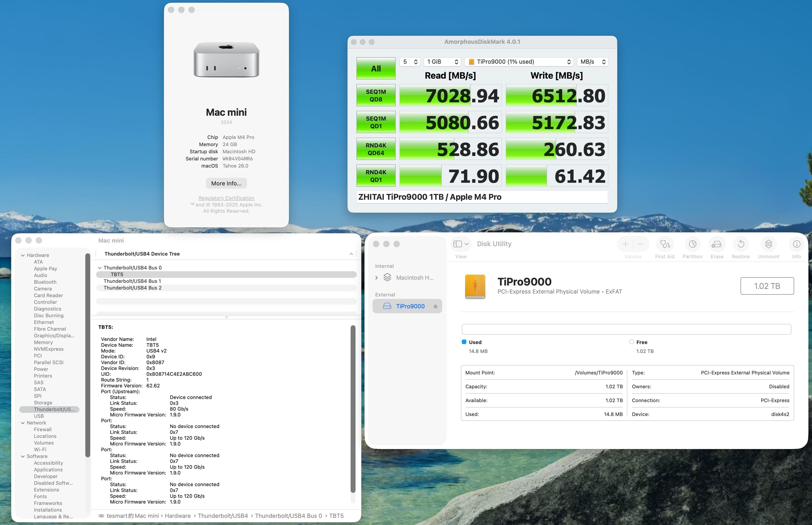
Task: Run the SEQ1M QD8 benchmark test
Action: (376, 95)
